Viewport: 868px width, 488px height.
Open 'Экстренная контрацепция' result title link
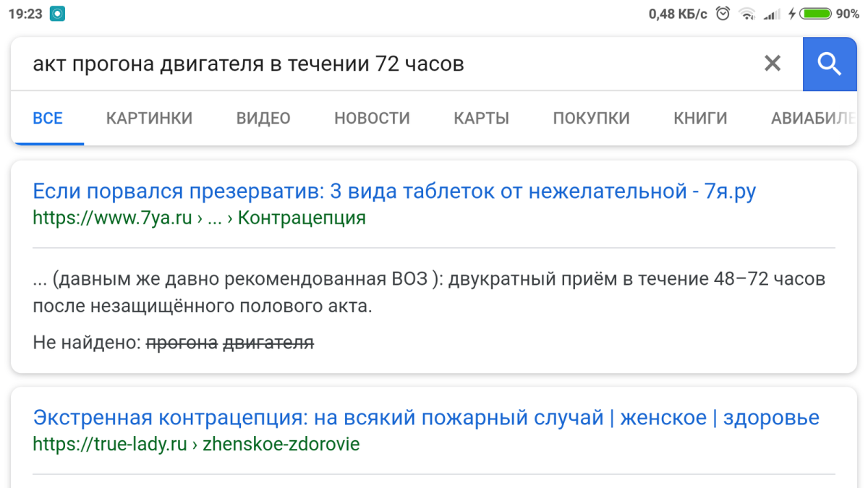point(426,417)
